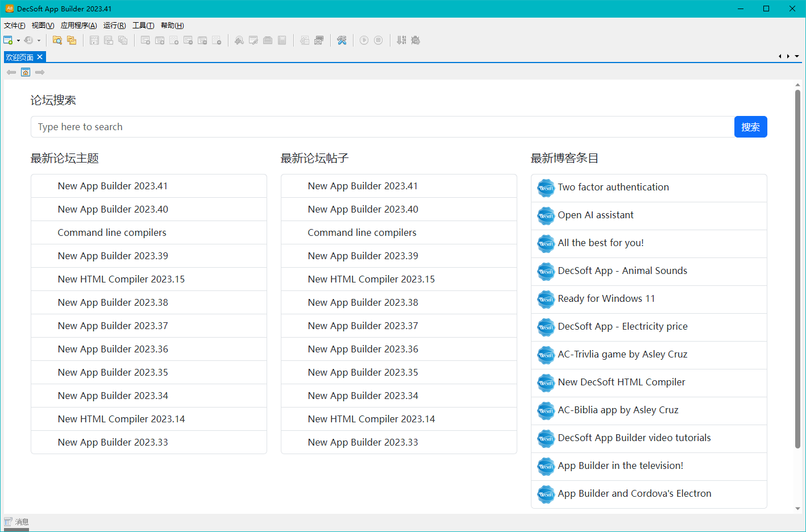Click the second remove dialog icon
The image size is (806, 532).
[x=202, y=40]
